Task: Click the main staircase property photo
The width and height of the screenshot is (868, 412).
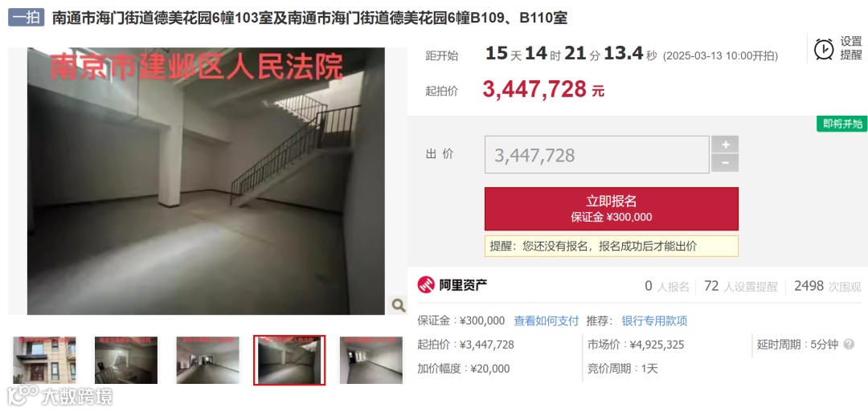Action: [206, 182]
